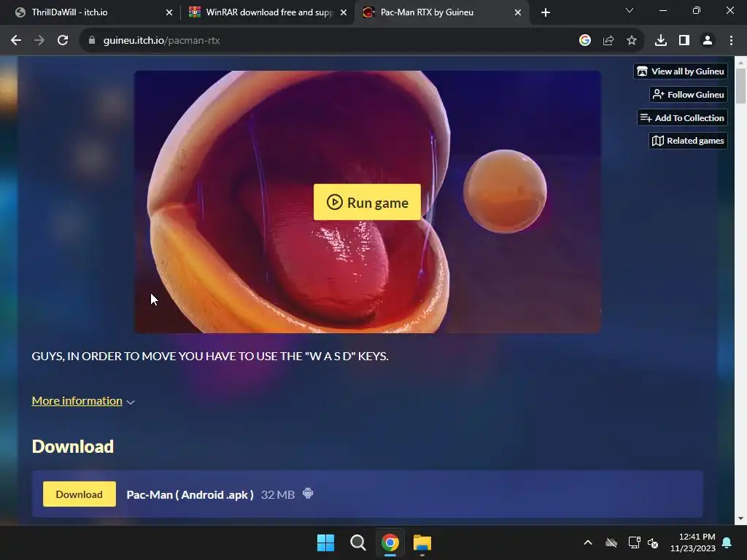Open a new browser tab
The image size is (747, 560).
click(546, 12)
